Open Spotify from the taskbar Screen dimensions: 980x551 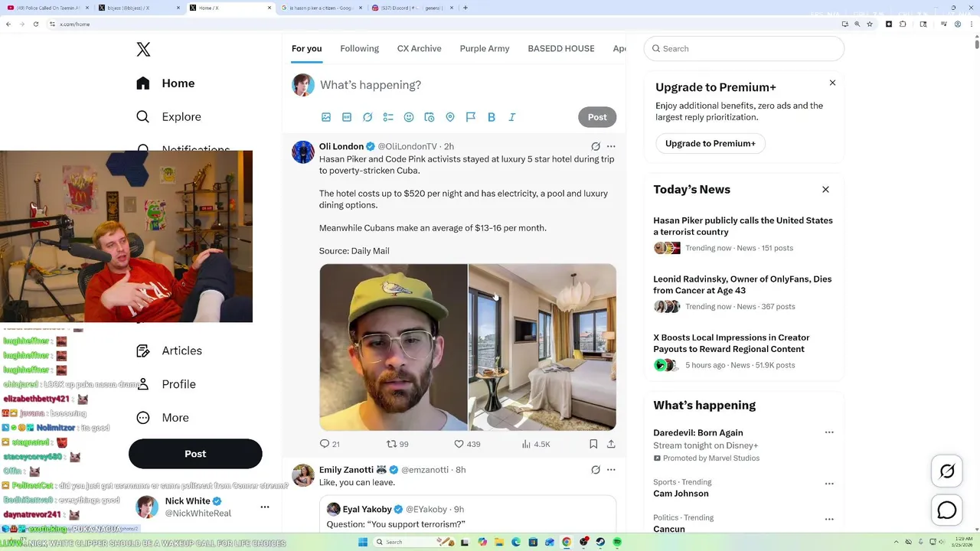click(617, 542)
